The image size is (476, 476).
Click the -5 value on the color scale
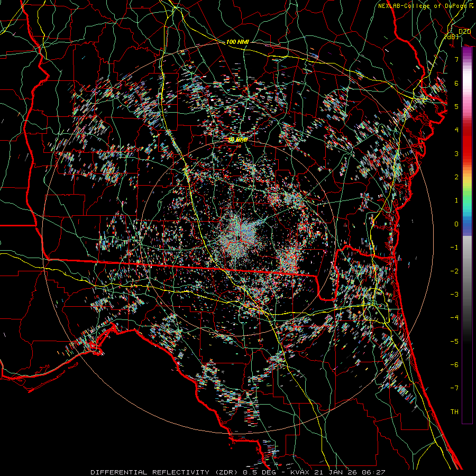tap(454, 342)
